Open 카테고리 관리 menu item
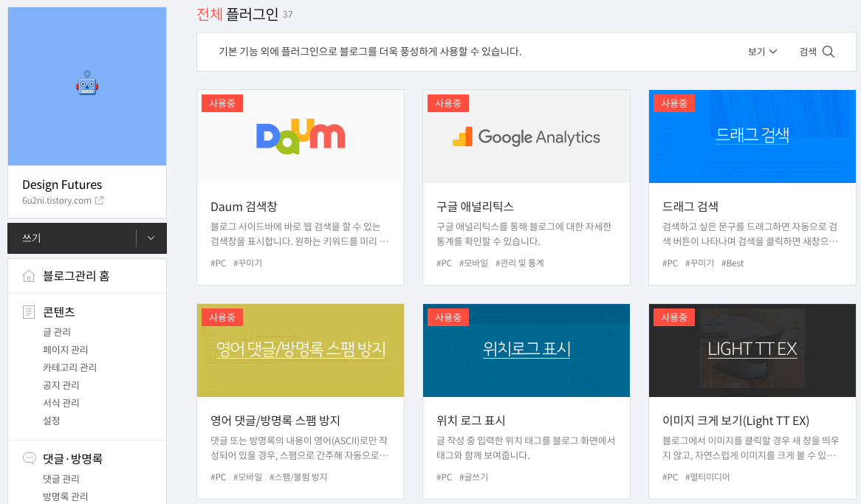 pos(69,367)
